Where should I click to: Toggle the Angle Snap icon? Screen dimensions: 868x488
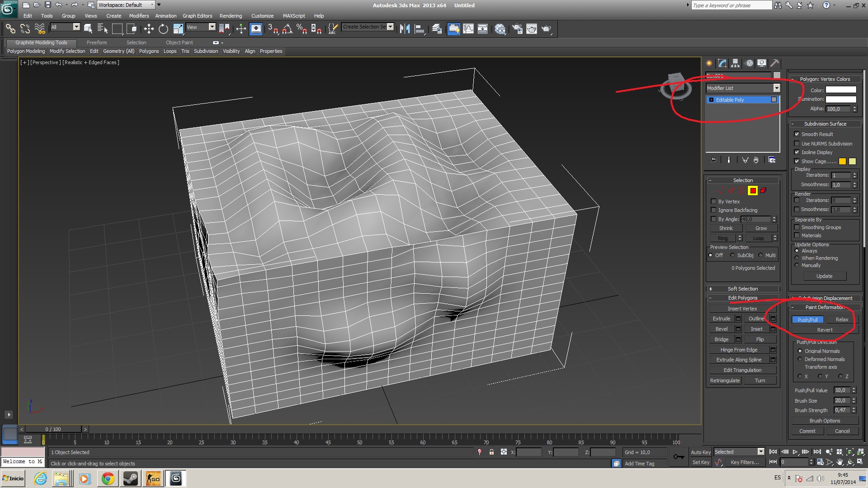287,29
